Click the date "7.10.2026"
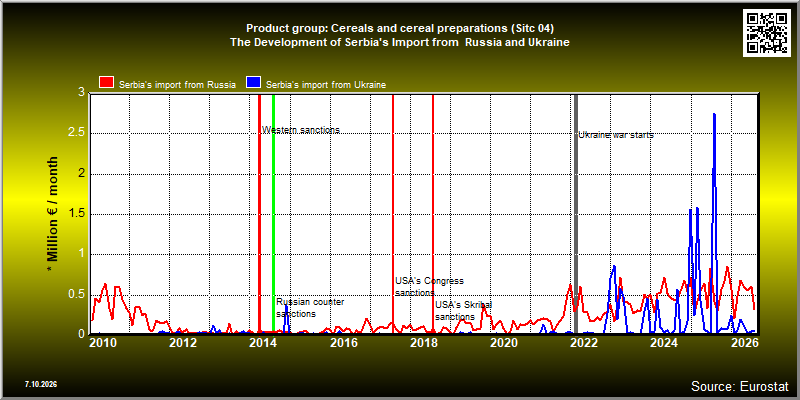Viewport: 800px width, 400px height. (40, 384)
